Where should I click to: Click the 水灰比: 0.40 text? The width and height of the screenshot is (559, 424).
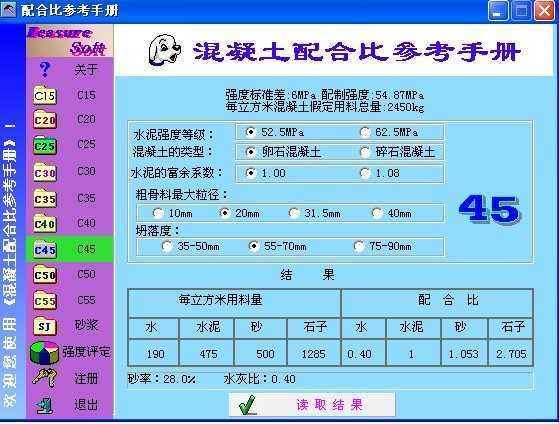(260, 379)
